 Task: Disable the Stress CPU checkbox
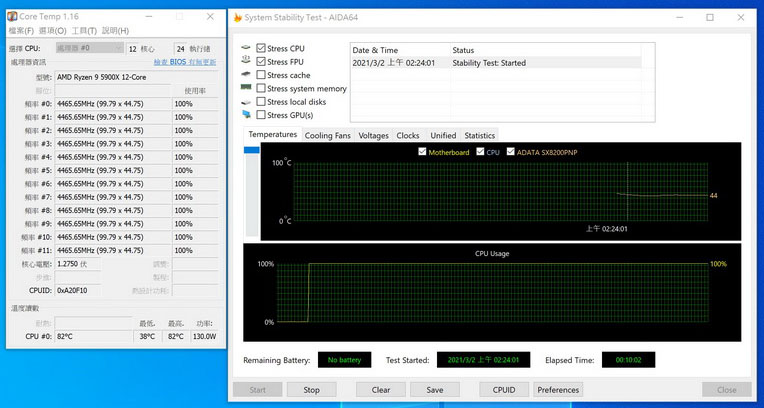click(x=261, y=48)
